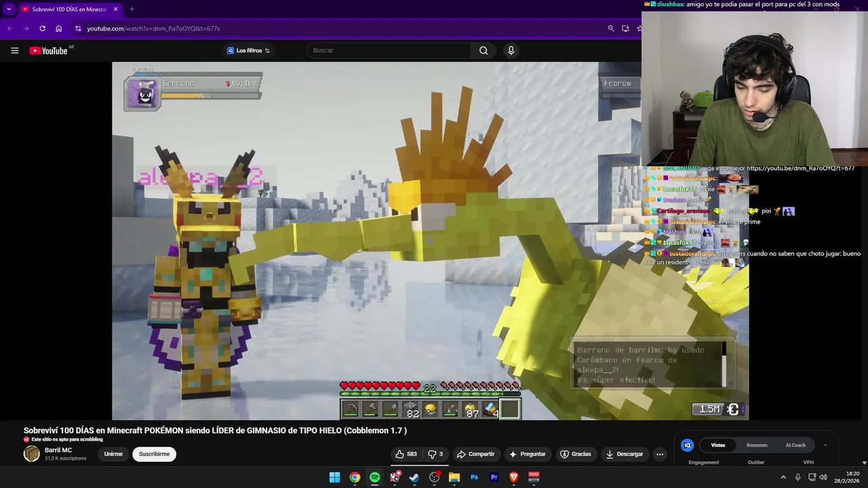Click the Unirme join button
The height and width of the screenshot is (488, 868).
tap(113, 454)
